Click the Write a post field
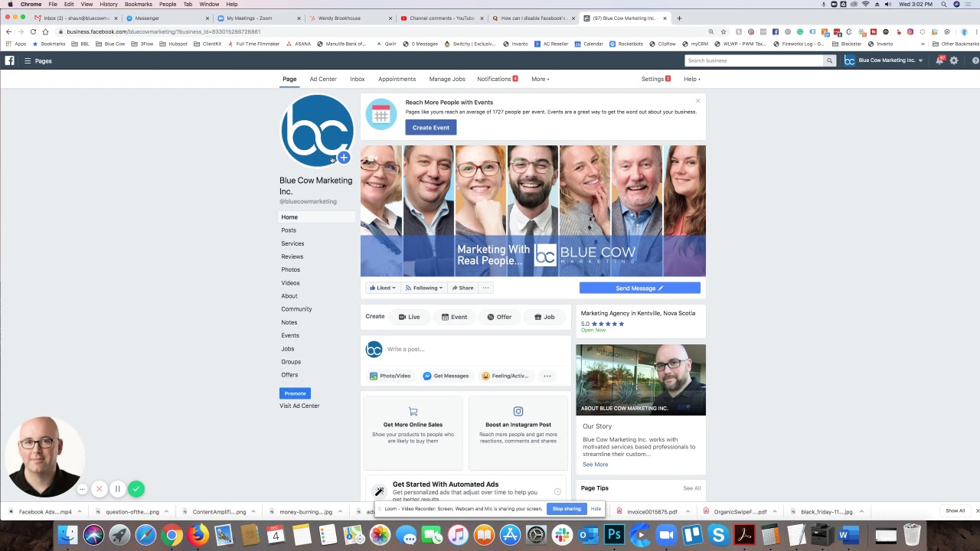The image size is (980, 551). pos(475,349)
